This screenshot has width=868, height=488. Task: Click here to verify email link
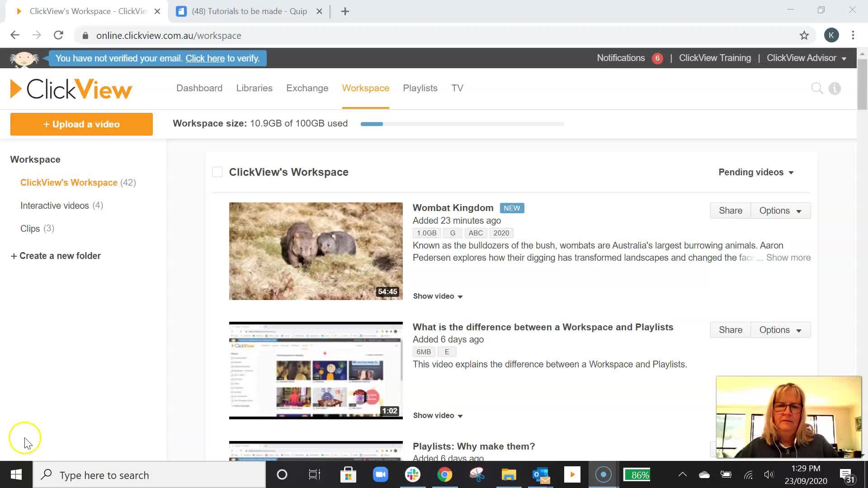pos(205,58)
